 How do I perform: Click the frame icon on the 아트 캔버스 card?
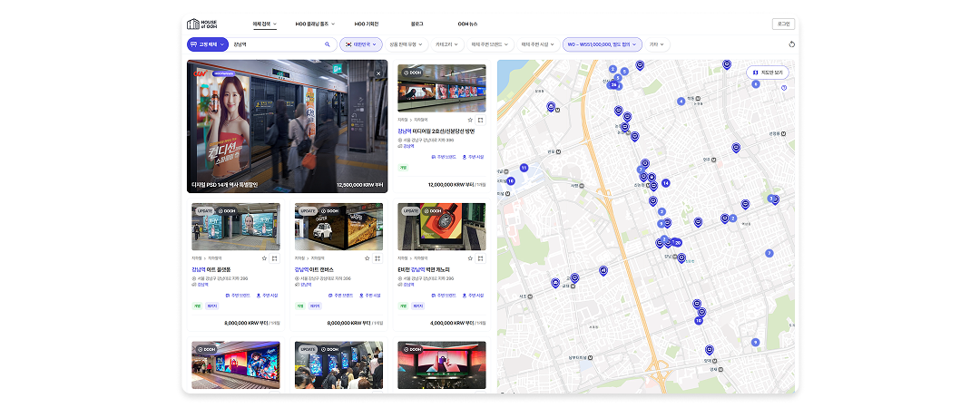(x=377, y=258)
